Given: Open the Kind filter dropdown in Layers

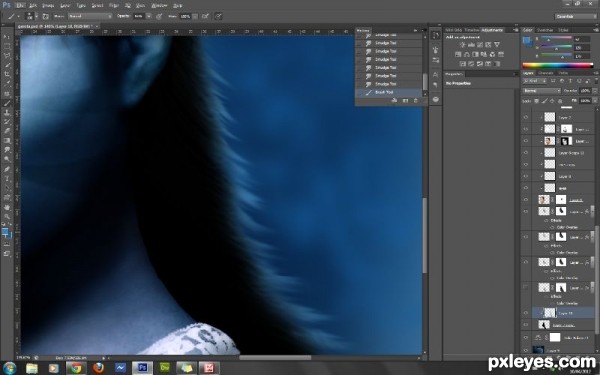Looking at the screenshot, I should [535, 81].
